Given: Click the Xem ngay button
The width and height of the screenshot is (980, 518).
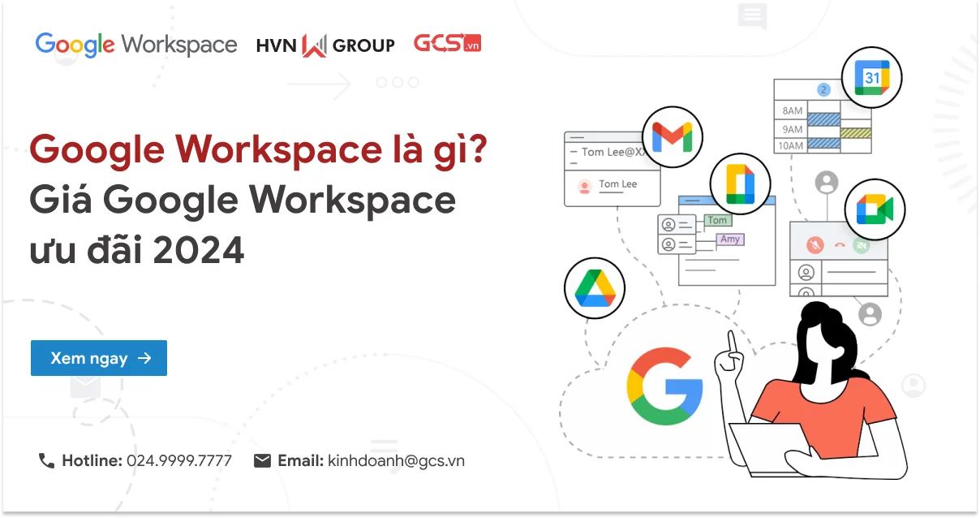Looking at the screenshot, I should point(99,358).
